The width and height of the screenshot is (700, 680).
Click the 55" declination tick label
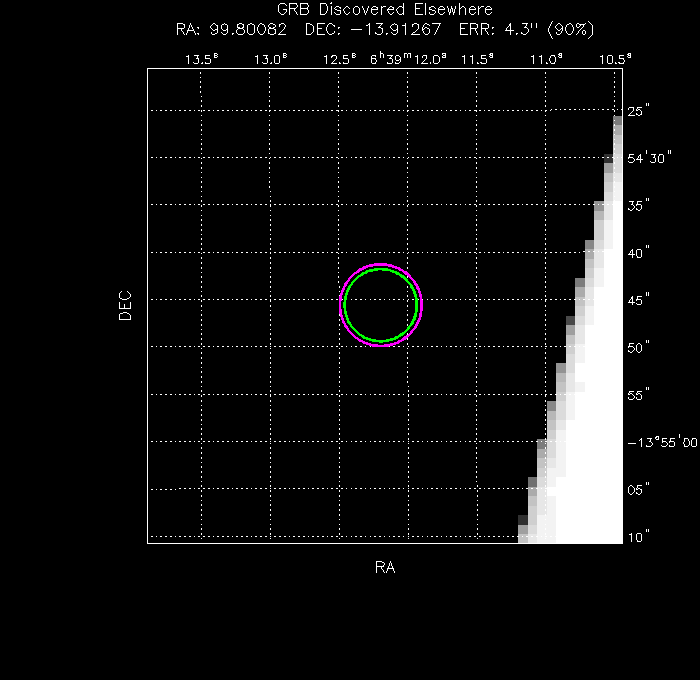(638, 395)
